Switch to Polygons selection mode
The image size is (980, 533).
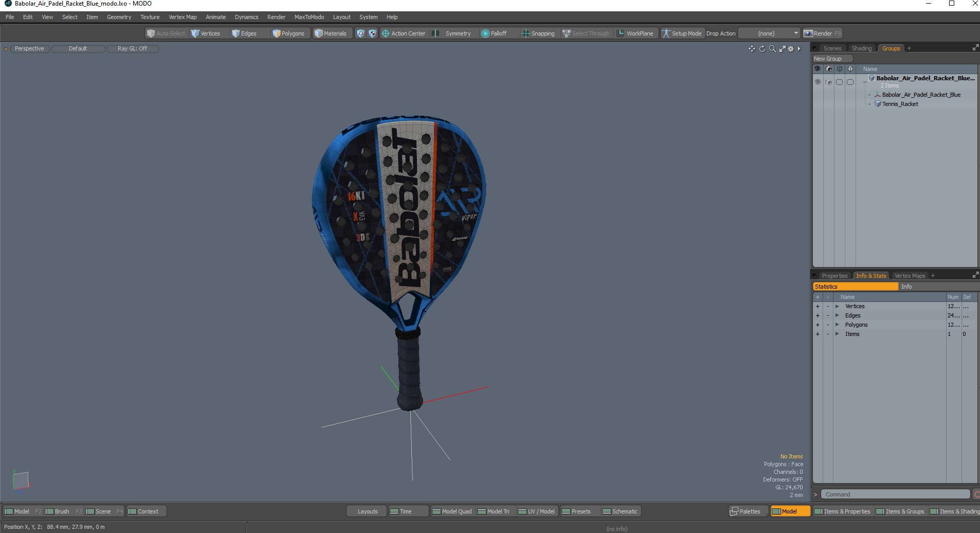289,33
